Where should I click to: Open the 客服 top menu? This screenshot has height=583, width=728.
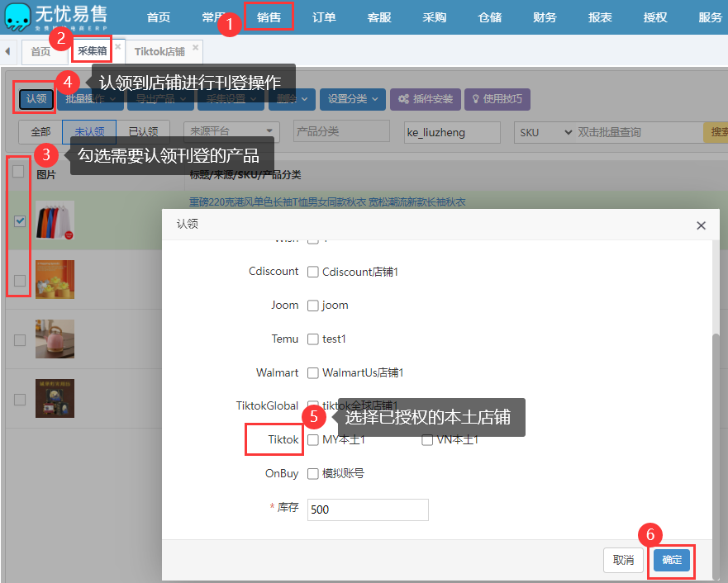pyautogui.click(x=379, y=17)
